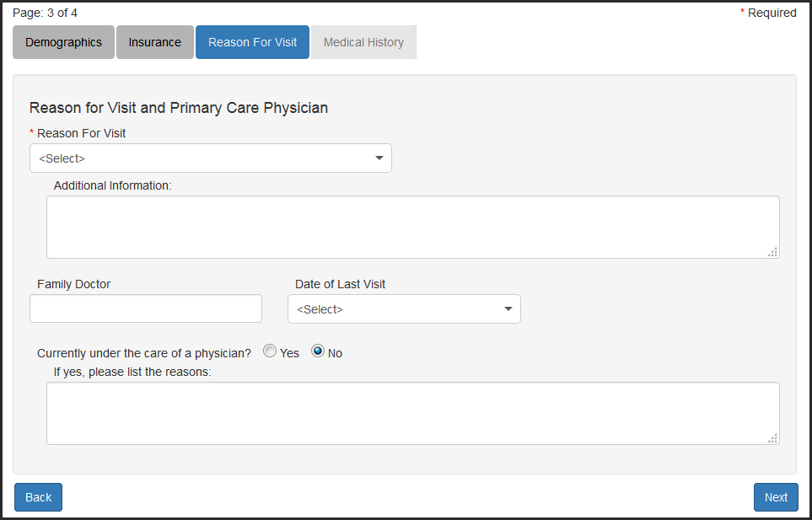Switch to the Demographics tab
Viewport: 812px width, 520px height.
coord(63,42)
